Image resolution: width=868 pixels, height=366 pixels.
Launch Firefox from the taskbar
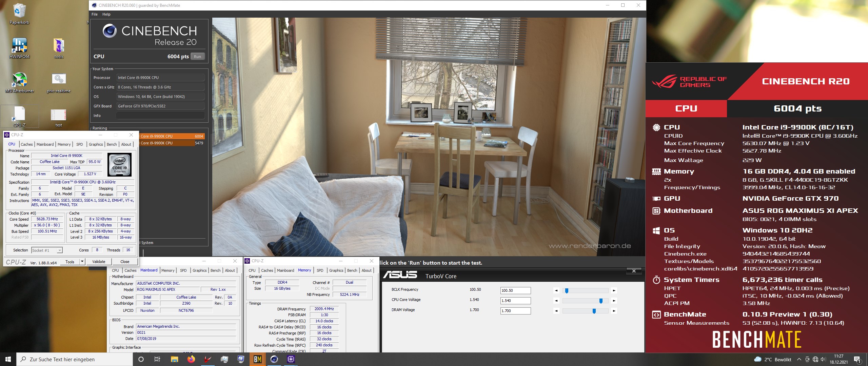point(191,359)
